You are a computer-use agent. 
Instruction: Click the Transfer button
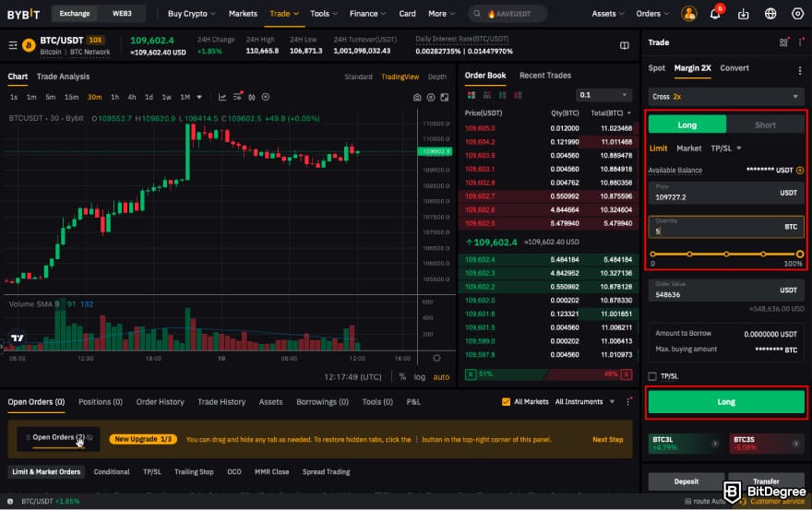766,481
